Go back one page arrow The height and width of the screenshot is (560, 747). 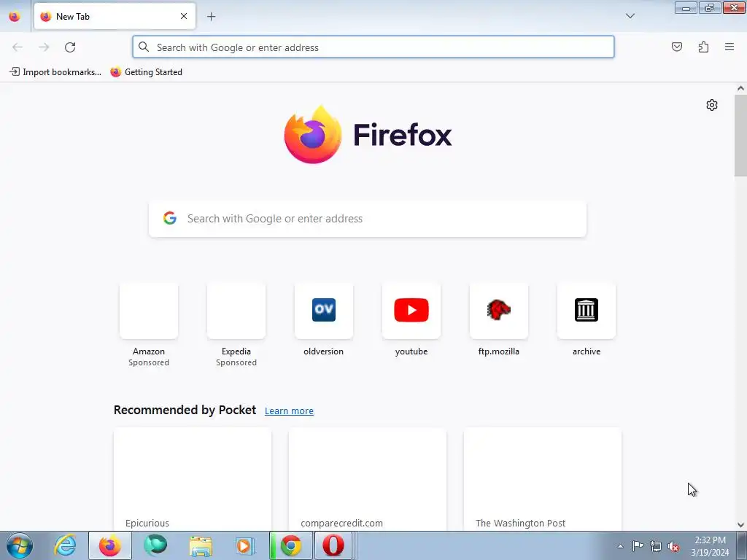18,47
